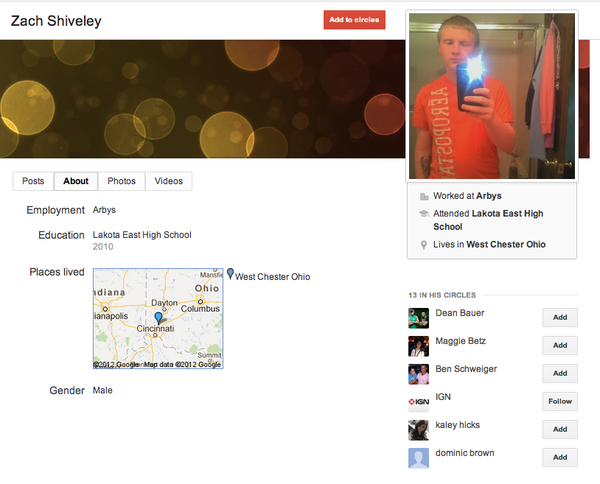Click Lives in West Chester Ohio summary
This screenshot has height=484, width=600.
[x=489, y=244]
